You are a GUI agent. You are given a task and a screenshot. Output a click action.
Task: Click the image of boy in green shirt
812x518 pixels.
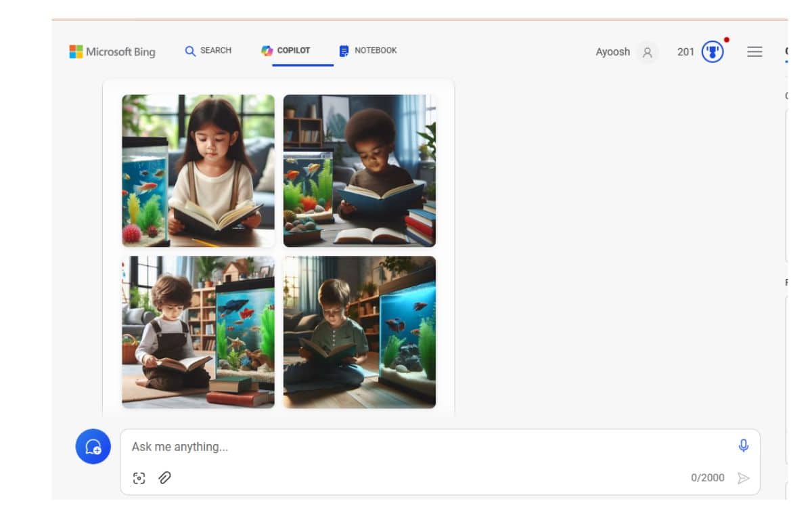tap(359, 332)
